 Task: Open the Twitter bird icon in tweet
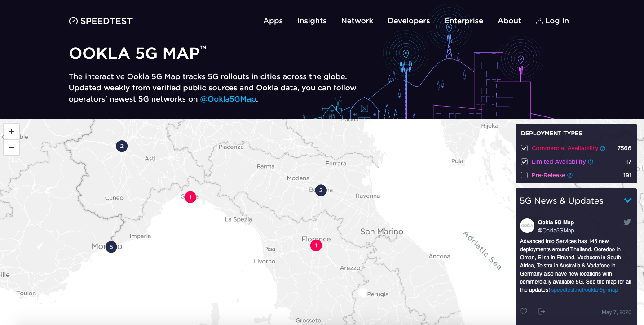[627, 222]
